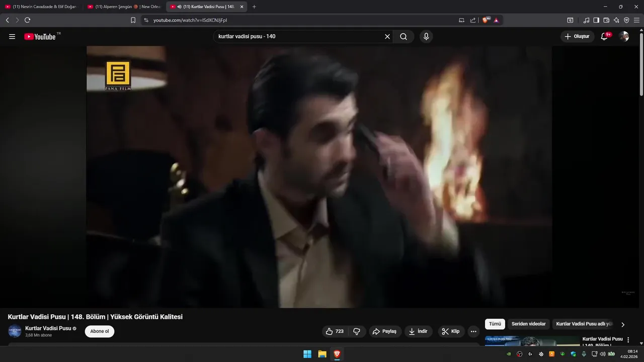Share this page from the address bar
Viewport: 644px width, 362px height.
click(x=473, y=20)
